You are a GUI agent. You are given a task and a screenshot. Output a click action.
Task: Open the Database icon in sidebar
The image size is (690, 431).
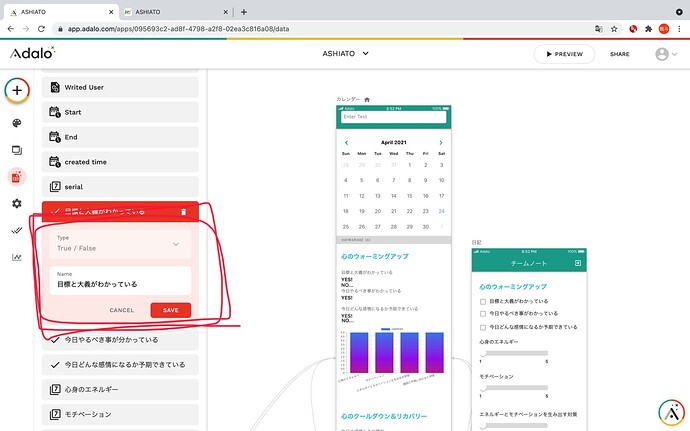pos(17,177)
